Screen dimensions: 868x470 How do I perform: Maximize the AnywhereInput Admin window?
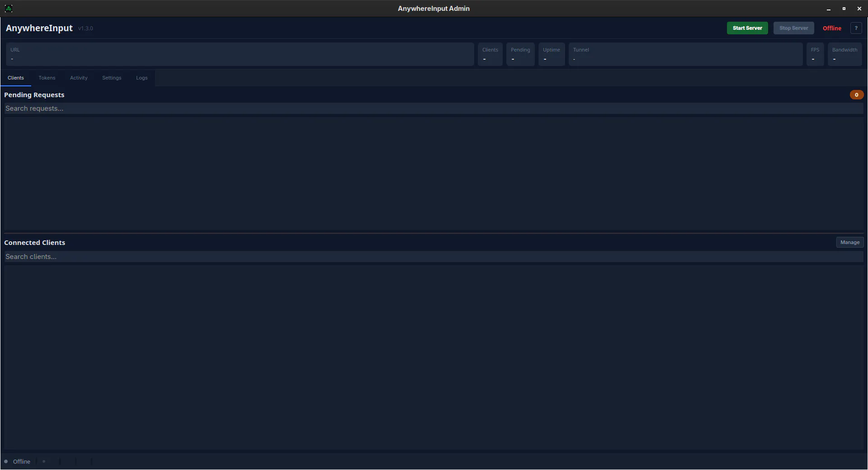click(844, 9)
